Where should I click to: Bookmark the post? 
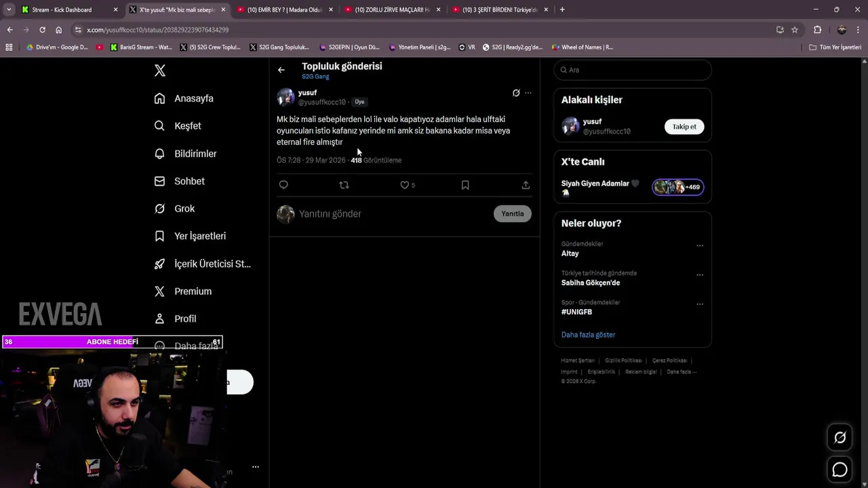465,185
